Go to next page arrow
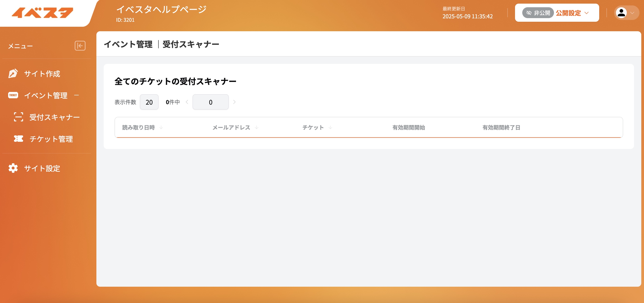The width and height of the screenshot is (644, 303). point(234,102)
